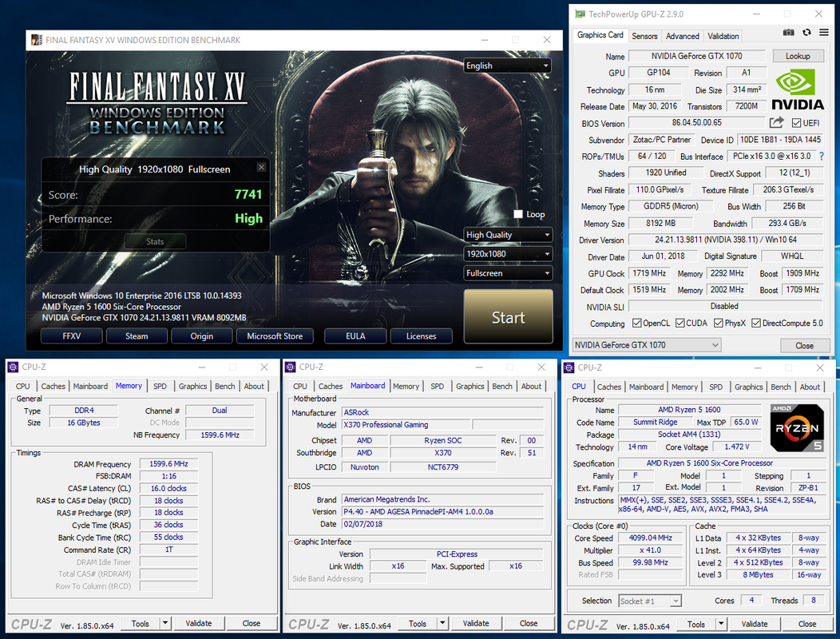Viewport: 840px width, 639px height.
Task: Open Caches tab in CPU-Z CPU window
Action: point(609,387)
